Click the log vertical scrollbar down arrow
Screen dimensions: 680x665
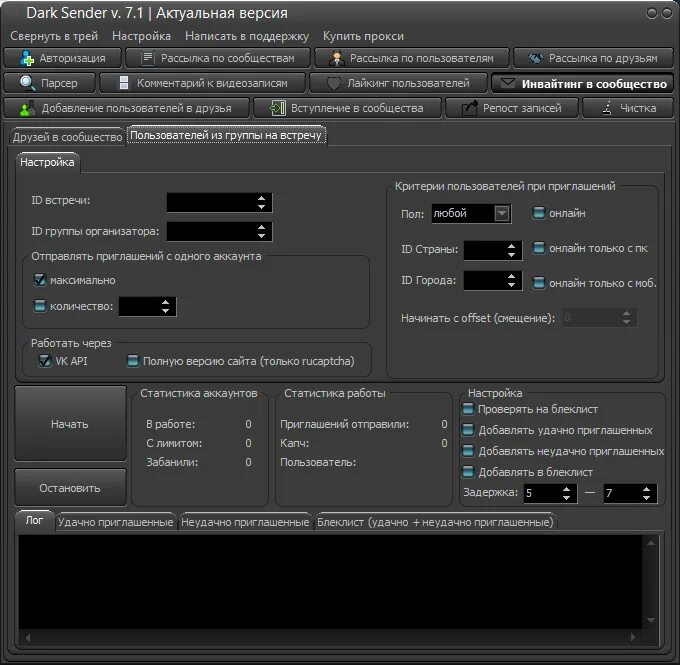tap(651, 620)
